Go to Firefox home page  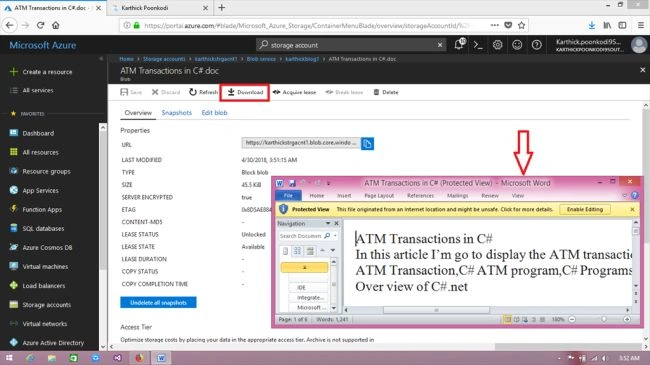click(x=56, y=25)
